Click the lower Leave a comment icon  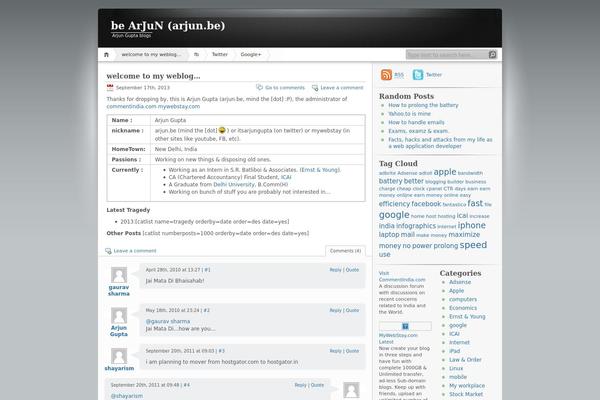click(x=108, y=251)
